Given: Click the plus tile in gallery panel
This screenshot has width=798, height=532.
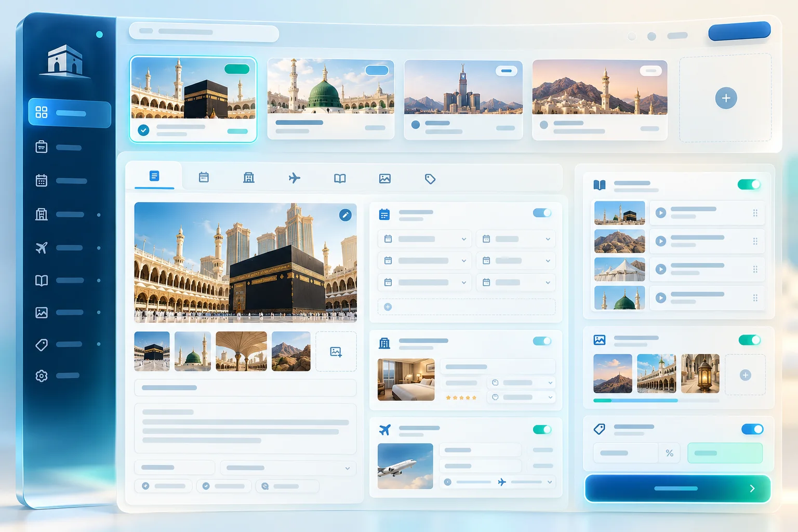Looking at the screenshot, I should [x=745, y=375].
